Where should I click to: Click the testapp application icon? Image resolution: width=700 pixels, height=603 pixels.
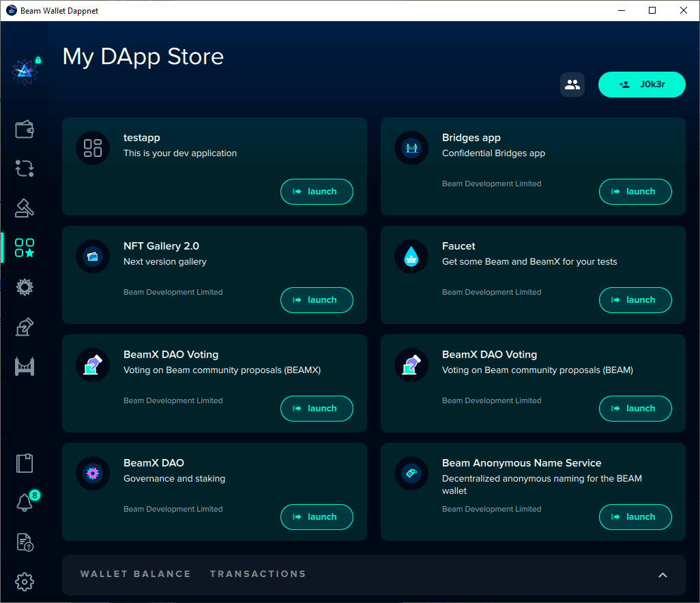click(93, 148)
